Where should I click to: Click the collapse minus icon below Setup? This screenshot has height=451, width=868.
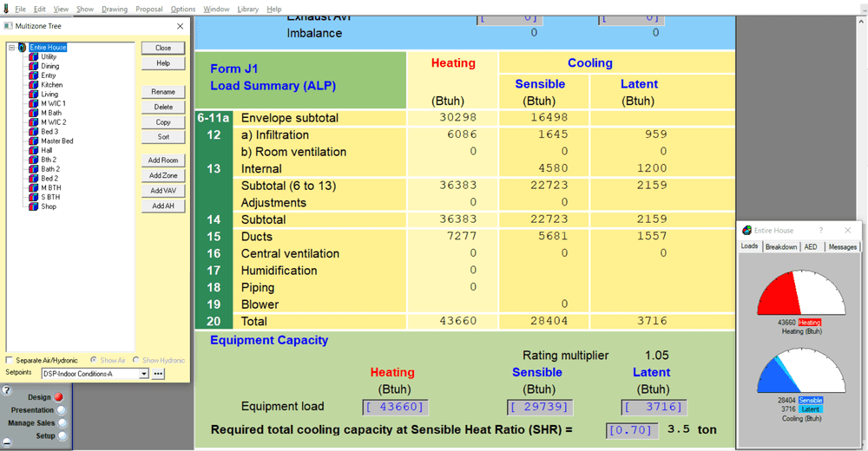tap(7, 442)
